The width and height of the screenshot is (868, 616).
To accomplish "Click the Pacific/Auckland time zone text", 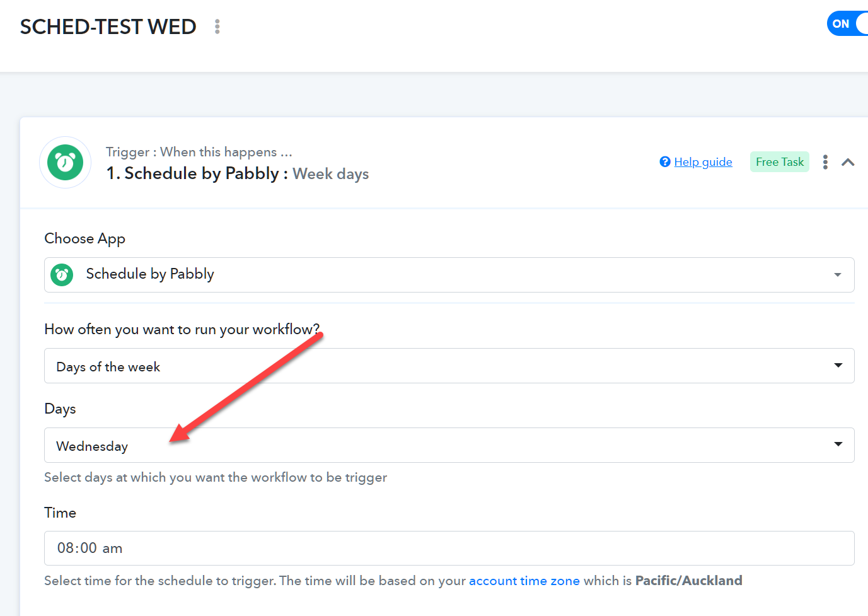I will 688,581.
